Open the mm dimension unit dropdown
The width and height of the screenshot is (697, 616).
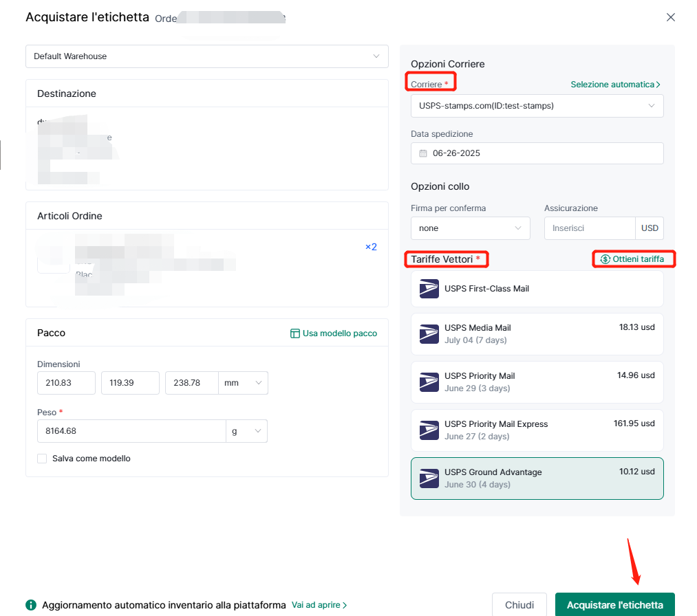pos(243,383)
